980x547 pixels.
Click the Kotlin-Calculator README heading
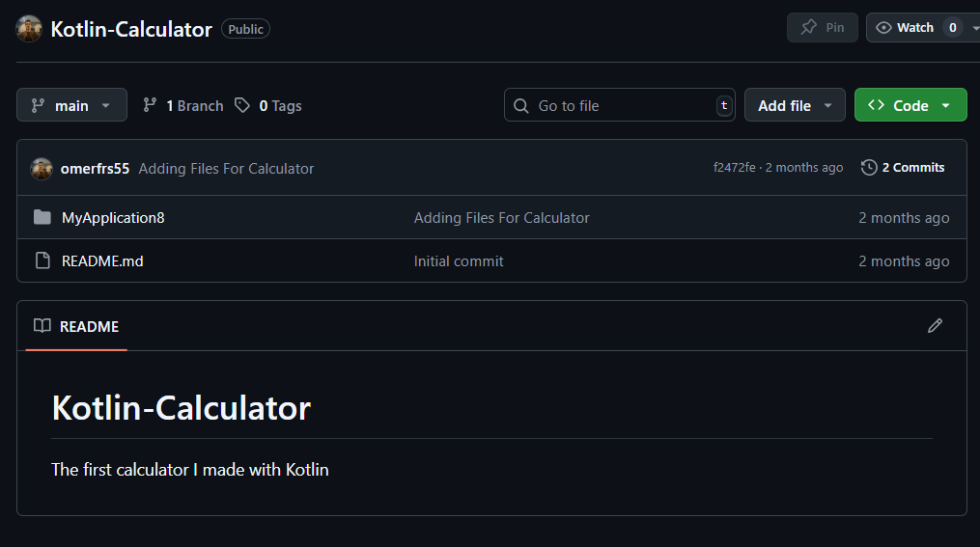tap(182, 408)
